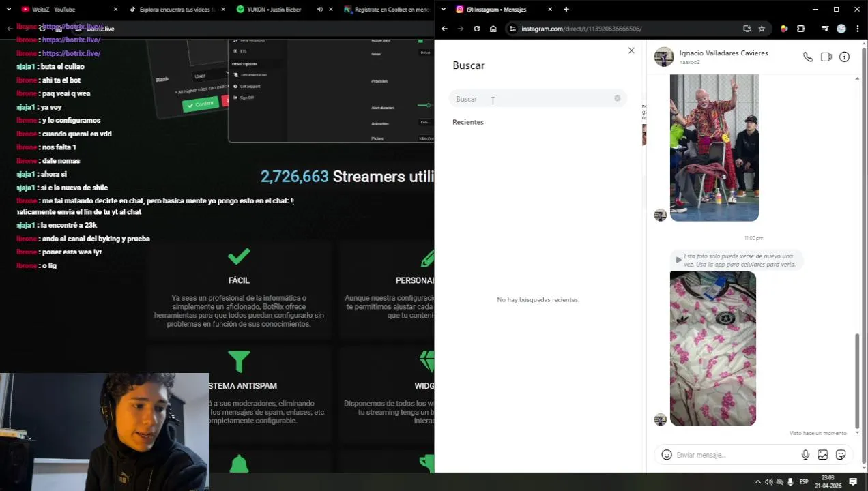
Task: Open the sticker and GIF picker
Action: [x=841, y=455]
